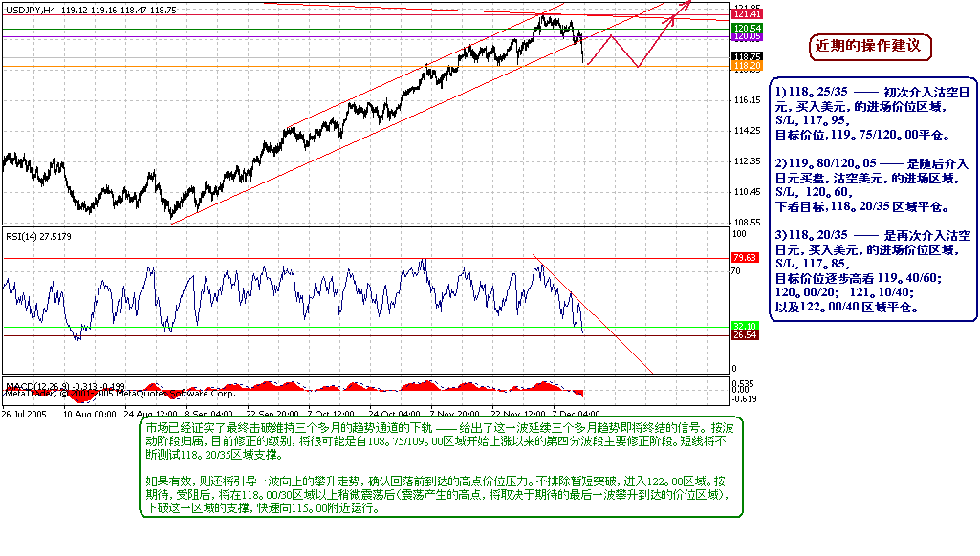Click the 26 Jul 2005 date label

pyautogui.click(x=24, y=414)
